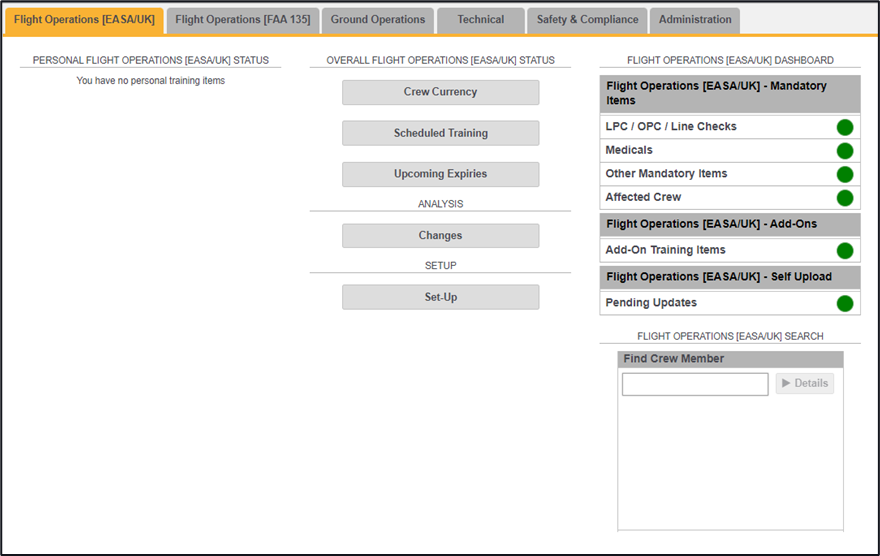880x556 pixels.
Task: Open the Medicals dashboard row
Action: 730,150
